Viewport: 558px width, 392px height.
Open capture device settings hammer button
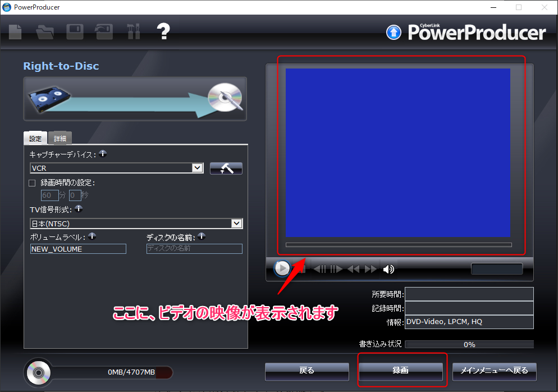click(x=226, y=168)
